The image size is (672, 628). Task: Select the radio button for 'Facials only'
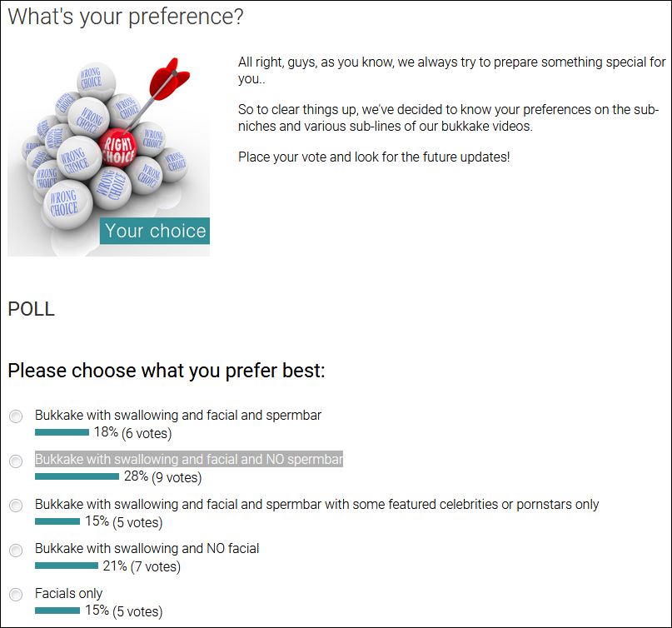point(16,596)
